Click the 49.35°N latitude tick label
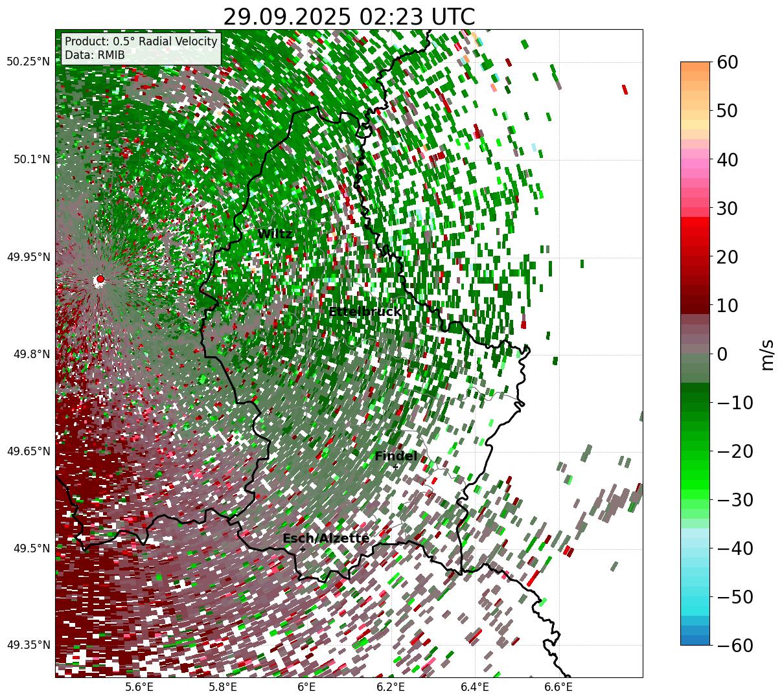This screenshot has width=782, height=700. coord(29,645)
